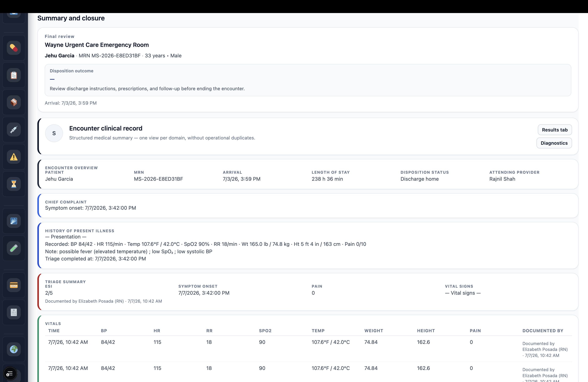Viewport: 588px width, 382px height.
Task: Open the globe sidebar icon
Action: coord(14,349)
